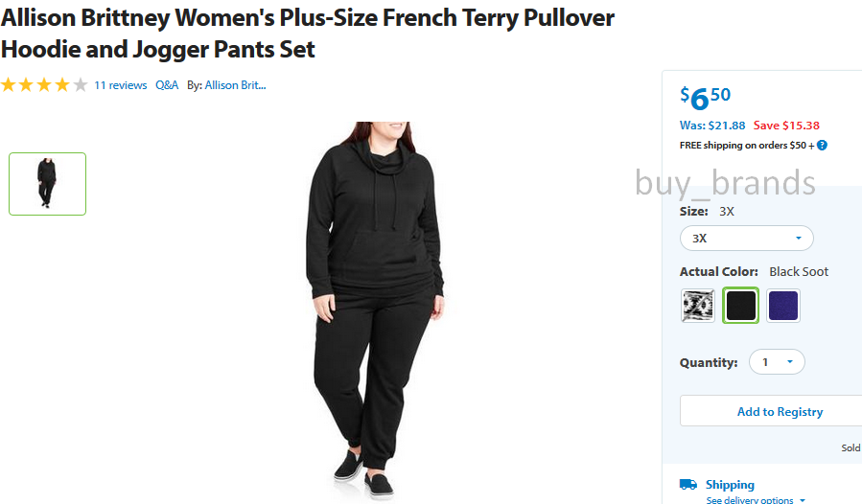Click the $6.50 price
862x504 pixels.
(706, 98)
